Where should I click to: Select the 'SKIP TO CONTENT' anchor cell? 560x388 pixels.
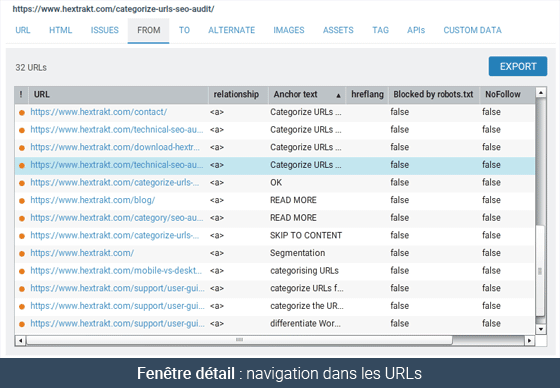[x=306, y=235]
